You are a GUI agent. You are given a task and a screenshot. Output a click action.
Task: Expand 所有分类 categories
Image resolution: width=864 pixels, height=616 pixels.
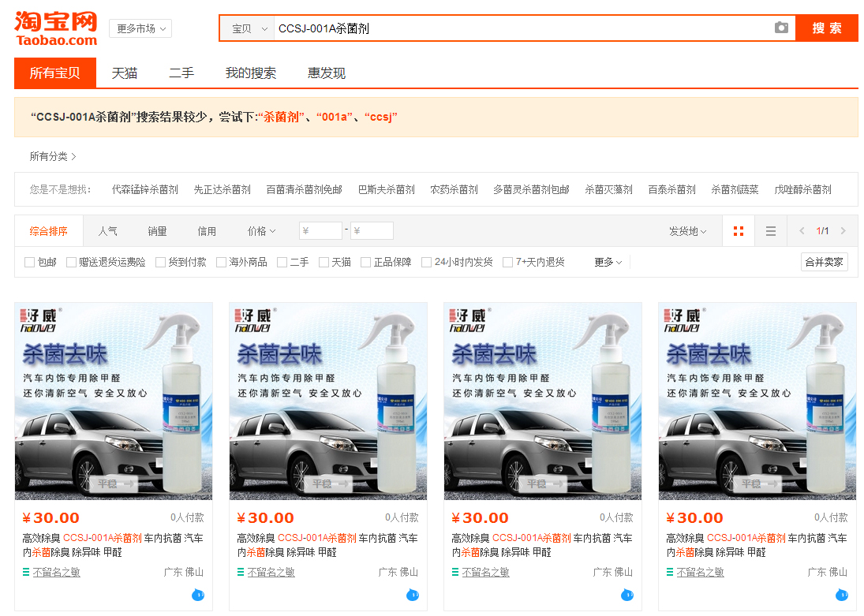[53, 156]
